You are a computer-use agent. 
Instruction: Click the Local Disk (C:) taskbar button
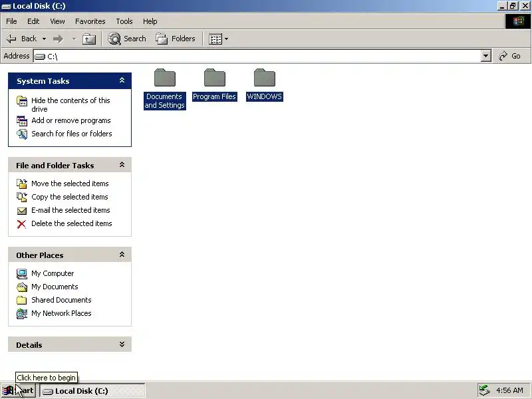[92, 391]
